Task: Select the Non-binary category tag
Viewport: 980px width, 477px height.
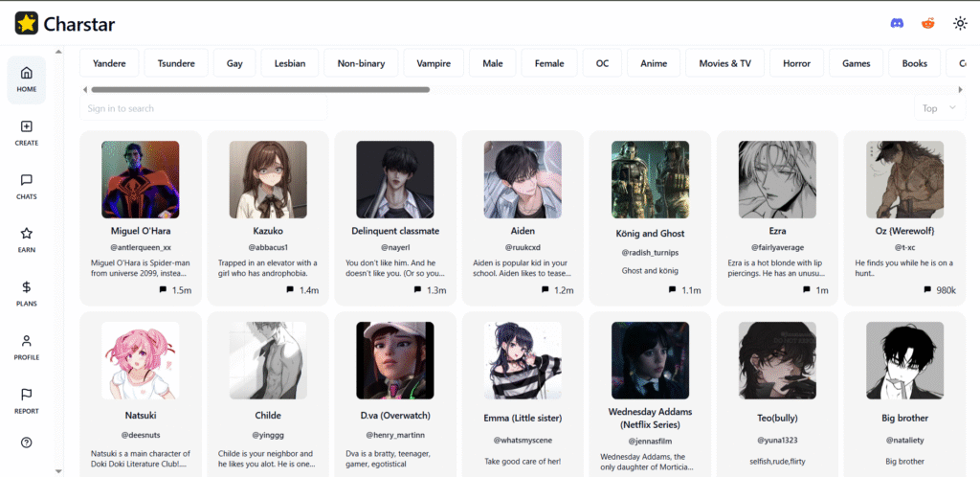Action: pyautogui.click(x=361, y=63)
